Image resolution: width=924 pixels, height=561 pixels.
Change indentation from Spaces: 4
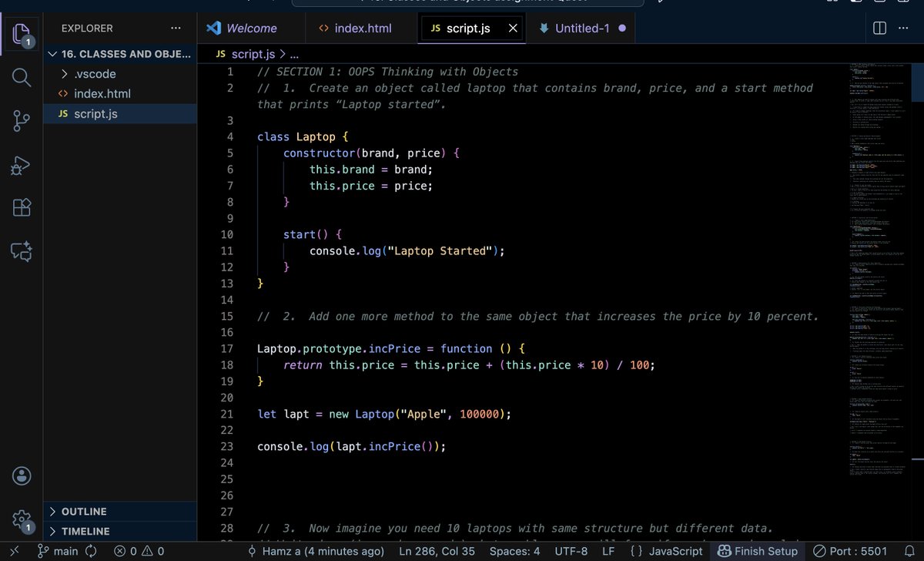(515, 551)
